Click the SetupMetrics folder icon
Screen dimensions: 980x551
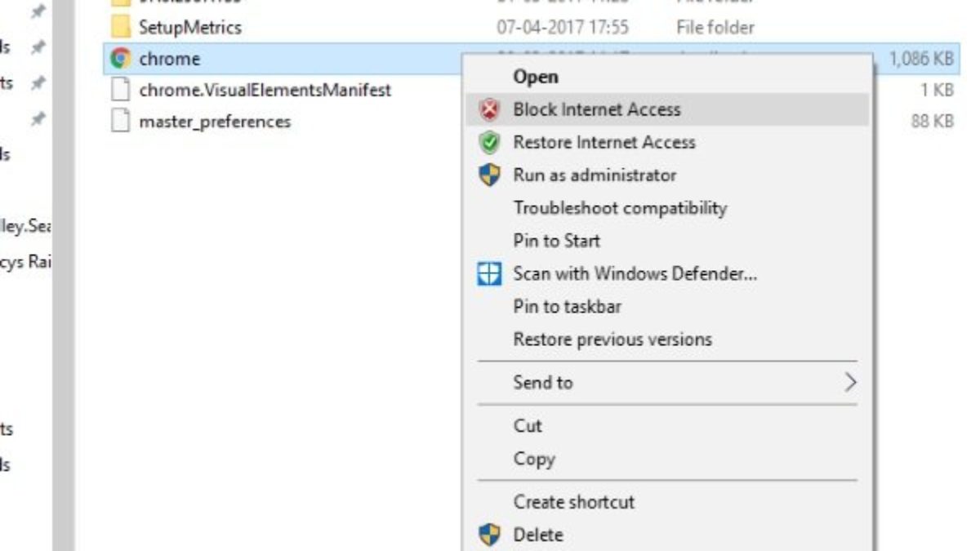pos(121,27)
